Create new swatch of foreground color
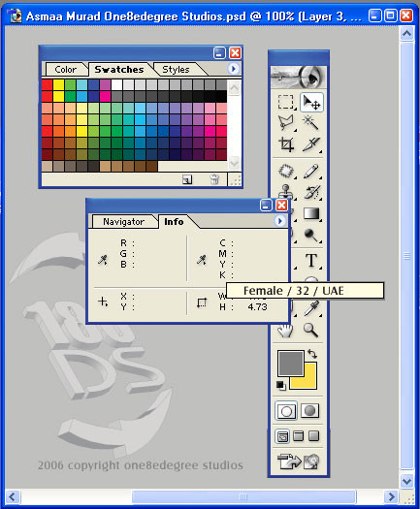420x509 pixels. (x=187, y=179)
